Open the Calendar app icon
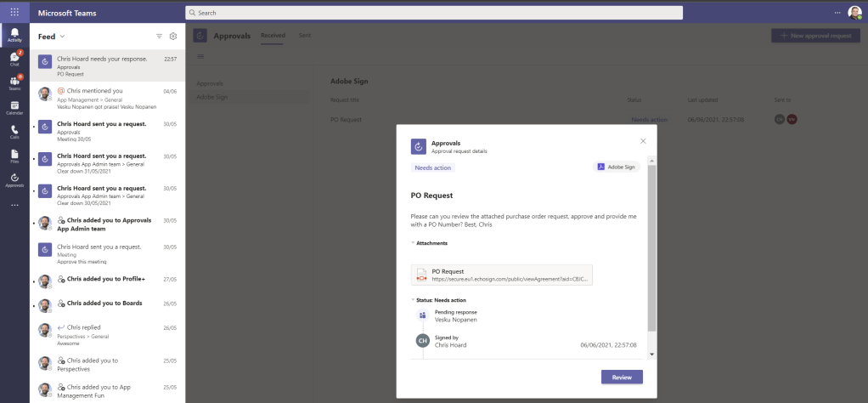The width and height of the screenshot is (868, 403). (x=14, y=107)
